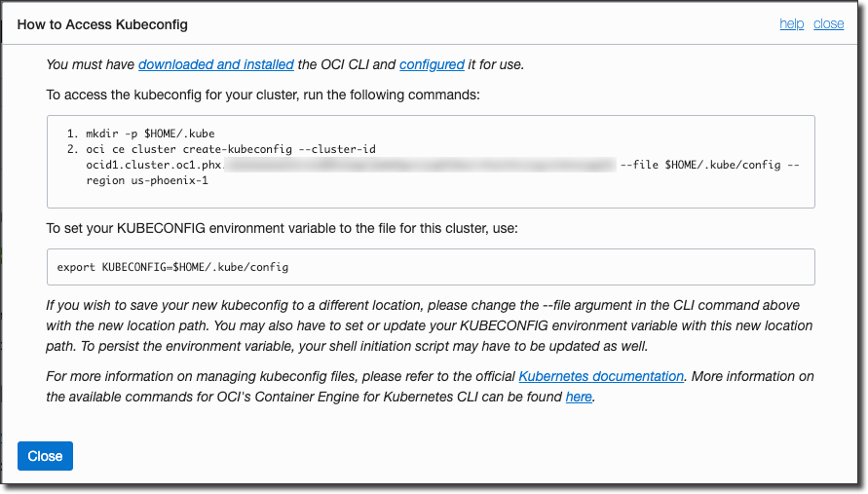Click the "How to Access Kubeconfig" title
This screenshot has width=868, height=494.
pos(102,24)
